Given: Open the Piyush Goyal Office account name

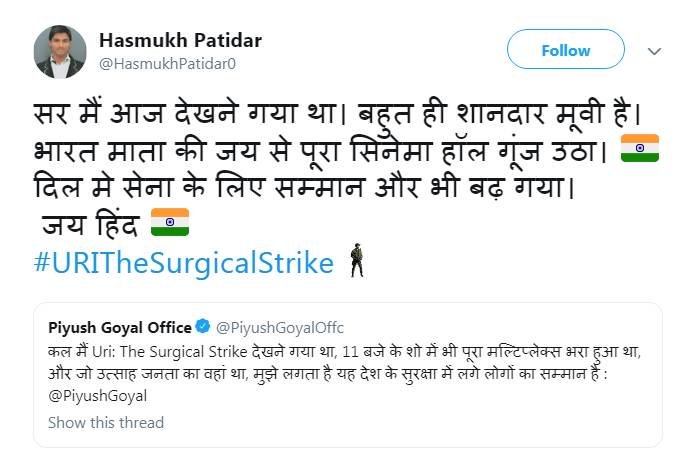Looking at the screenshot, I should click(119, 325).
